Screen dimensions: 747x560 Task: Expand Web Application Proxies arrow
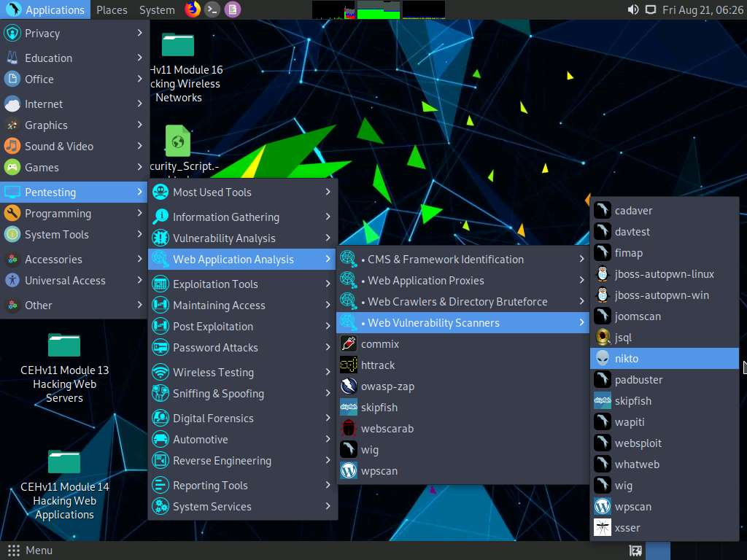[x=581, y=280]
